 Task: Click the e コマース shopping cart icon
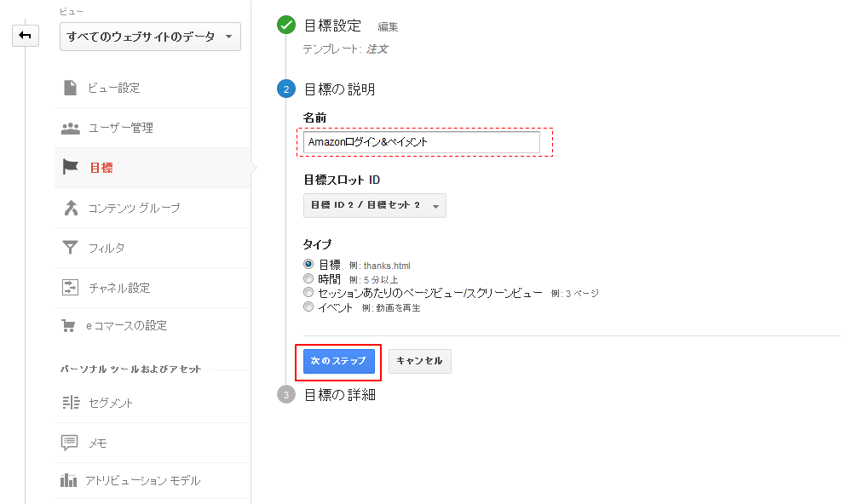(68, 326)
